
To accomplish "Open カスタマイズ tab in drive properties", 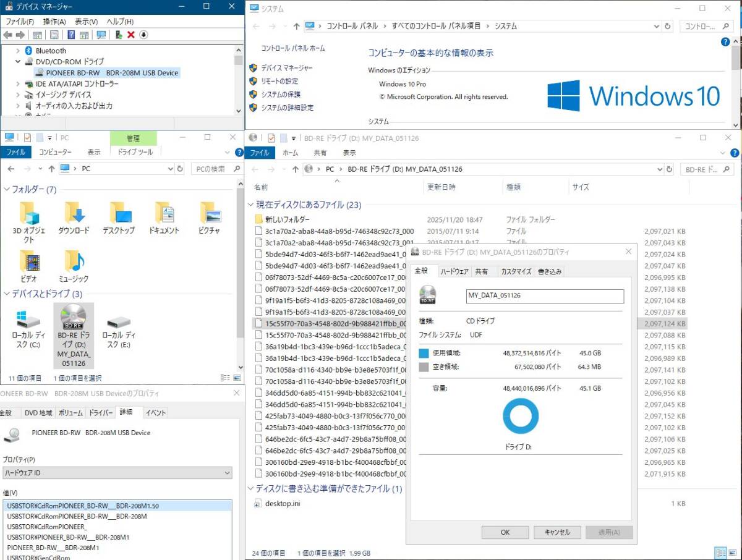I will 516,271.
